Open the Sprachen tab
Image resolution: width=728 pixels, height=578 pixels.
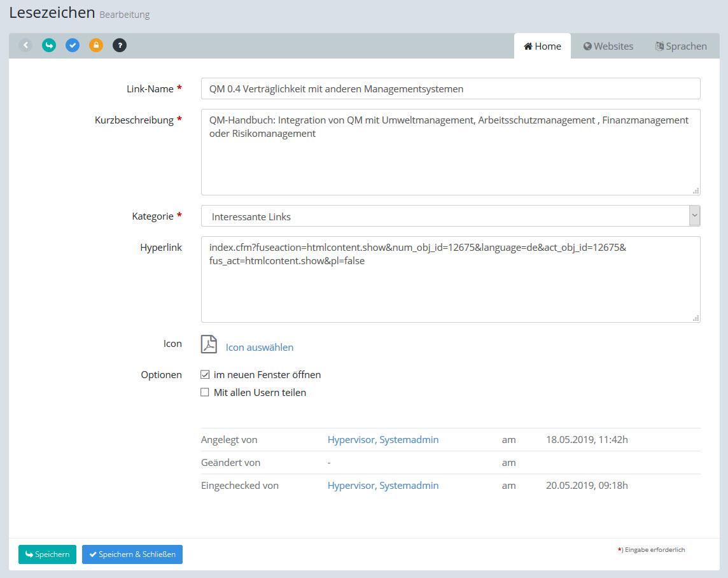(681, 46)
